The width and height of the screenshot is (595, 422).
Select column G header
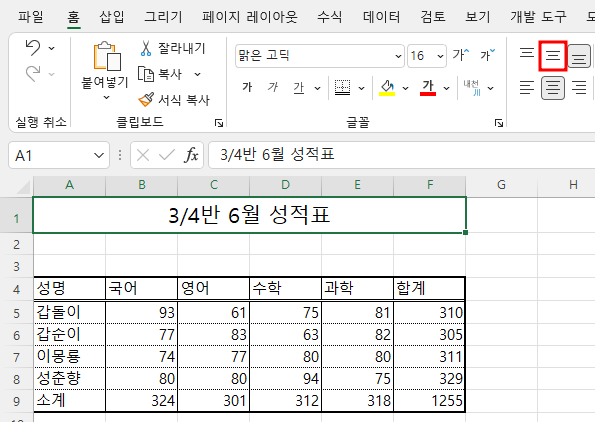(501, 185)
